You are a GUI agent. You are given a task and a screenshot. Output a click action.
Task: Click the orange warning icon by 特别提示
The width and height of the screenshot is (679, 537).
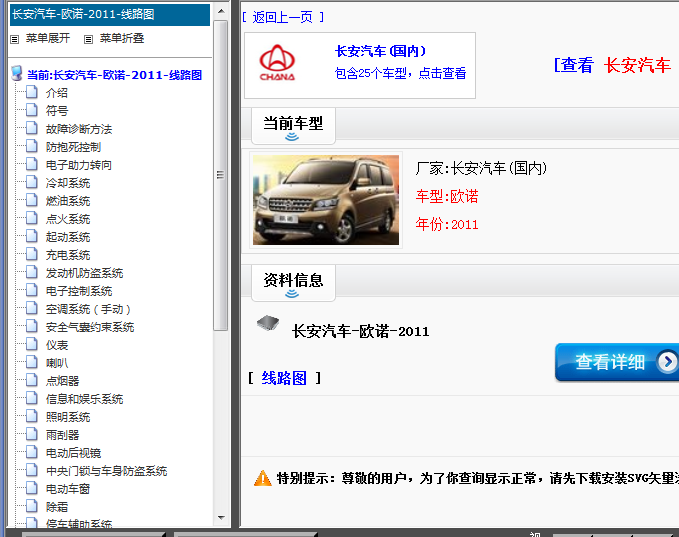[x=262, y=479]
